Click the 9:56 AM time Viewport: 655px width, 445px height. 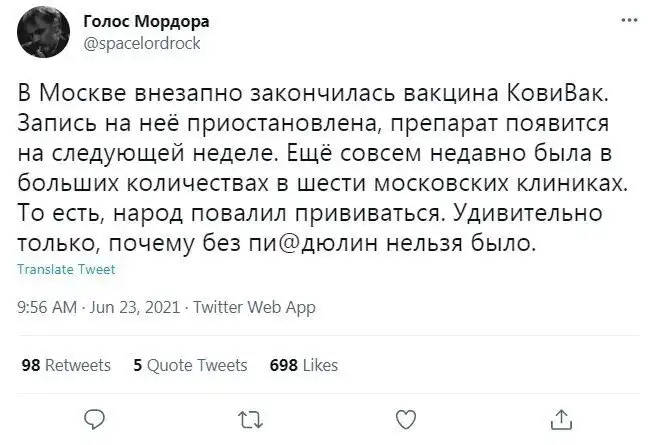[48, 308]
